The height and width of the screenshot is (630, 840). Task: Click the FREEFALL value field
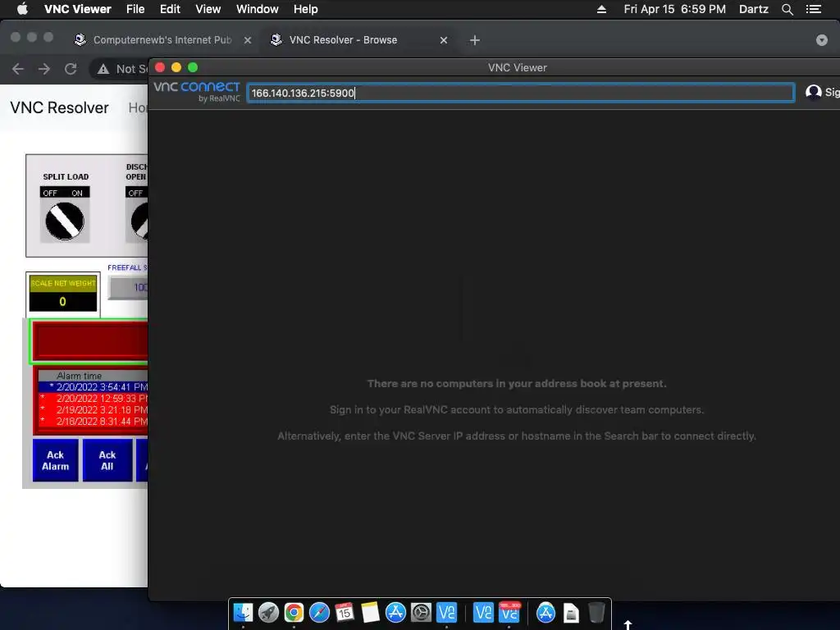tap(129, 288)
